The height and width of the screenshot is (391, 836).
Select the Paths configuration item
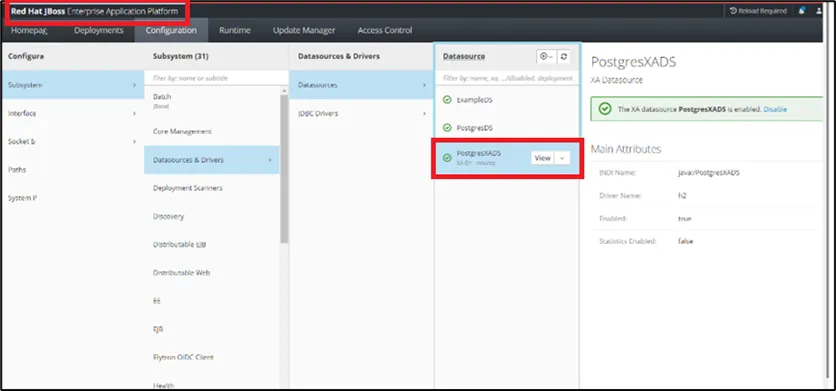click(x=72, y=170)
